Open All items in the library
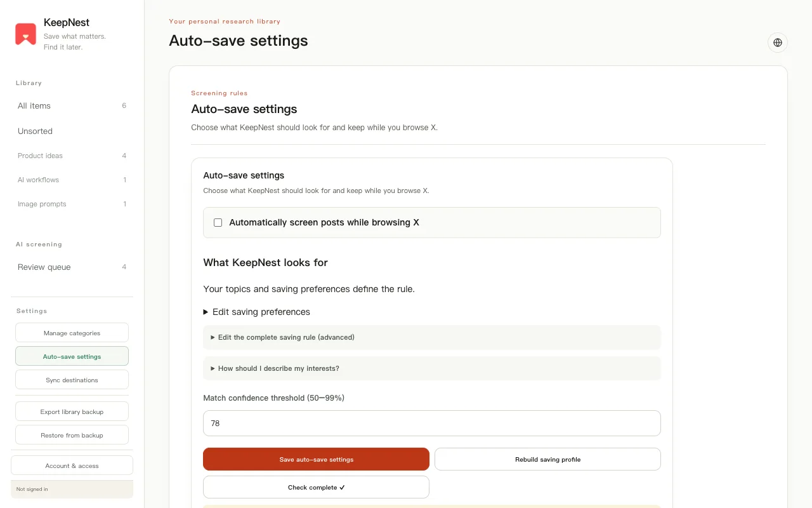Viewport: 812px width, 508px height. [72, 106]
